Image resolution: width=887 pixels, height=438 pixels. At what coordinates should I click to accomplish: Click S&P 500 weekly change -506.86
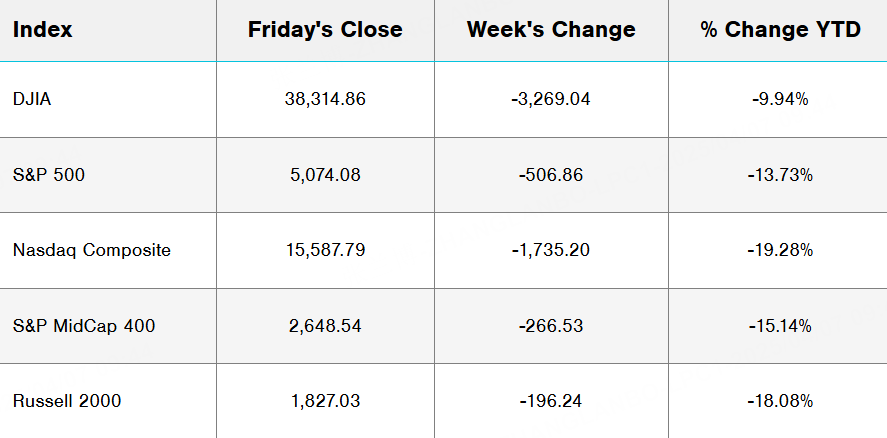[x=551, y=175]
